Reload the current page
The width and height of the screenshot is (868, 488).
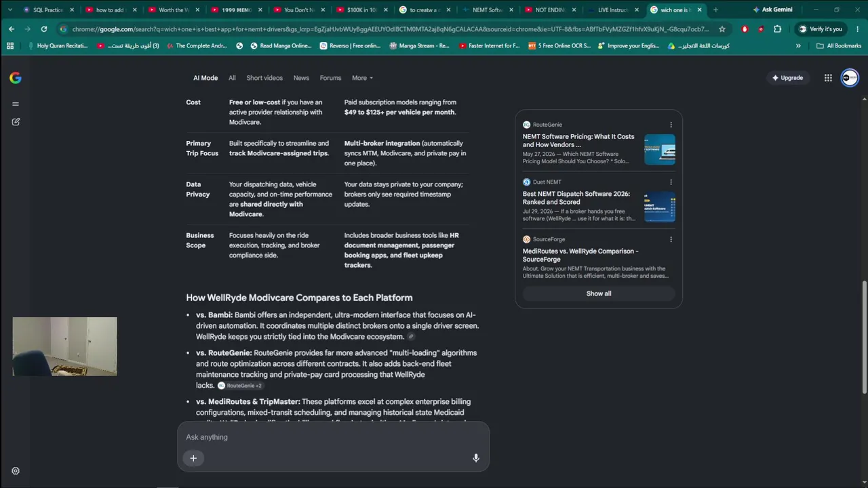(44, 29)
